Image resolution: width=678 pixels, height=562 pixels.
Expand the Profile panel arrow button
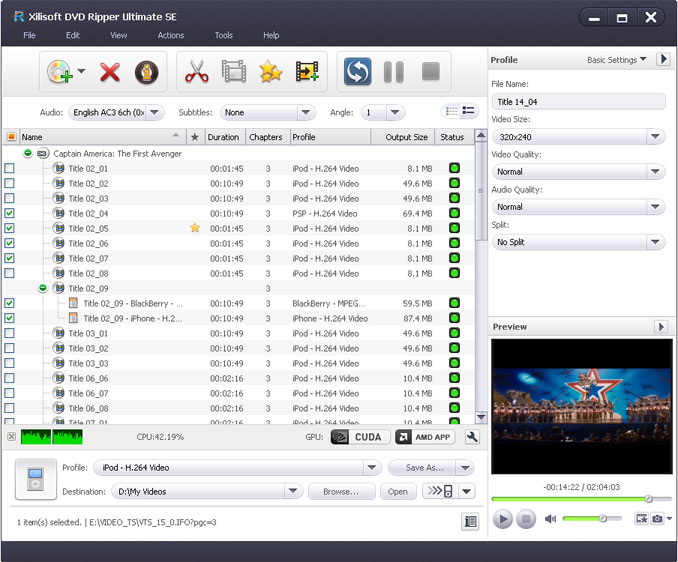coord(662,59)
